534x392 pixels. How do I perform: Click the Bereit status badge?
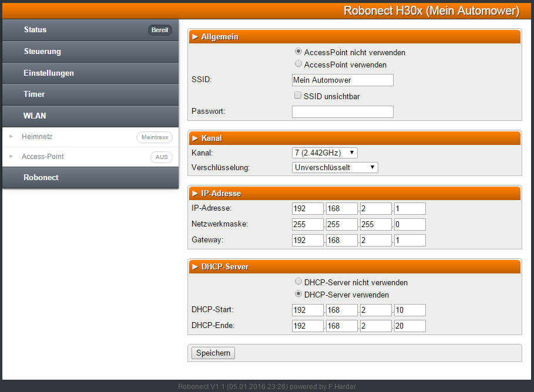tap(160, 30)
